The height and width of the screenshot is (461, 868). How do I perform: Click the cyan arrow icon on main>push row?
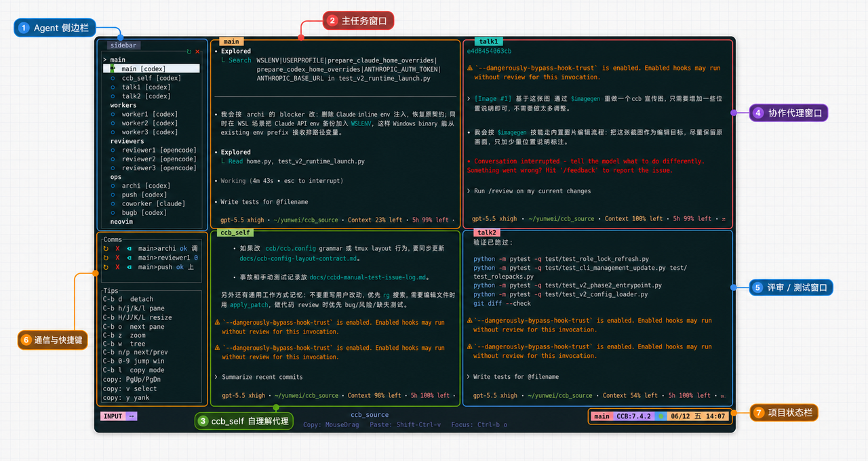129,267
